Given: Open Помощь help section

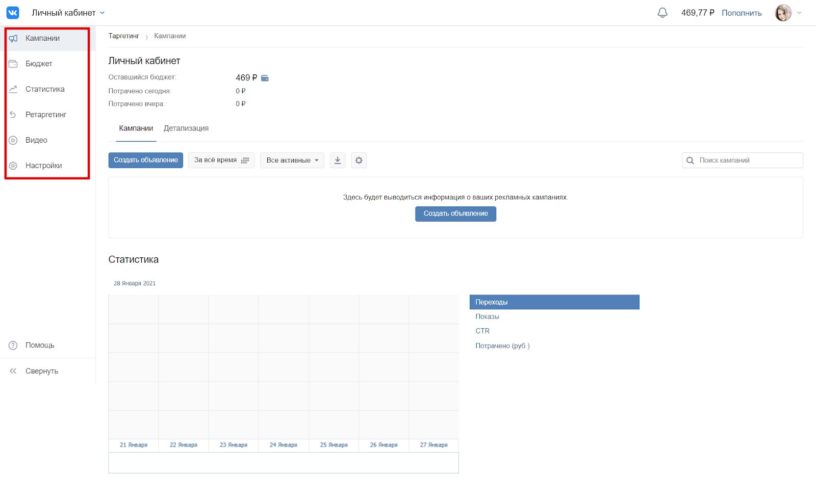Looking at the screenshot, I should click(x=40, y=346).
